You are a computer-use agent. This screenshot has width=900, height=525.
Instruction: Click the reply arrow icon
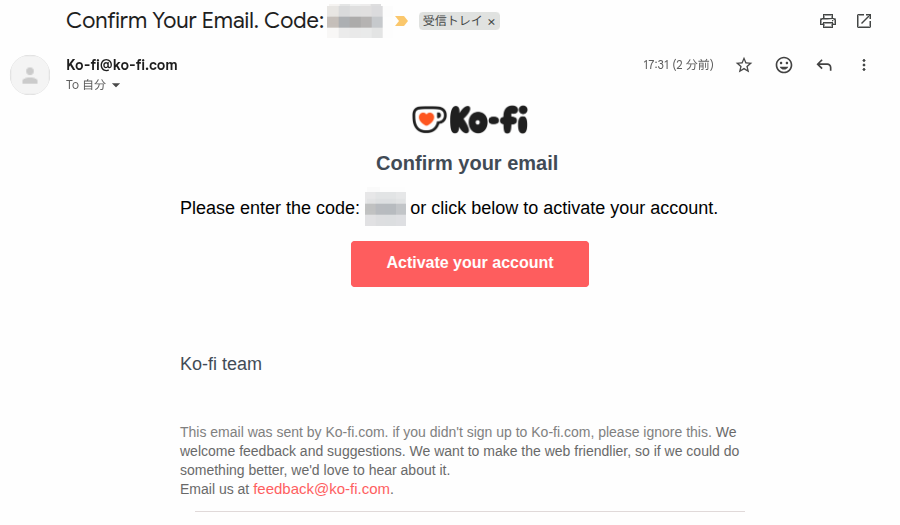[x=824, y=65]
